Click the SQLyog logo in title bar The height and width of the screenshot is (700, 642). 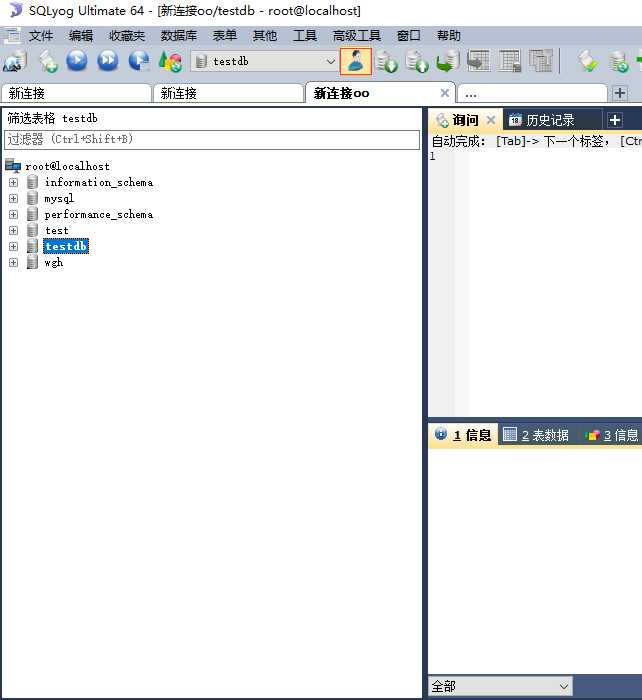pyautogui.click(x=16, y=10)
